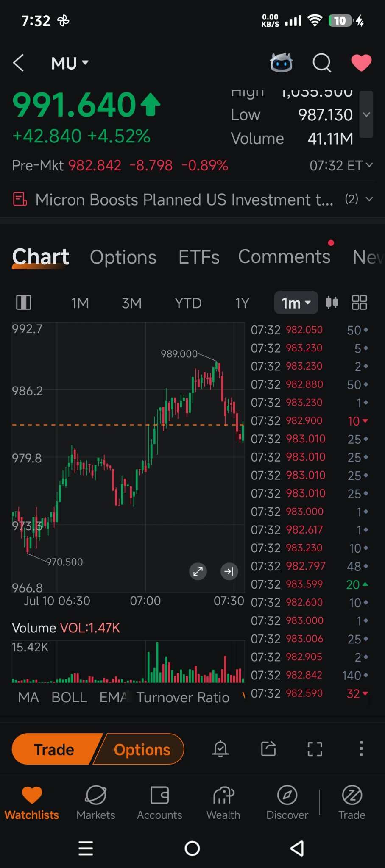Tap the 983.599 tick with volume 20

click(x=310, y=584)
